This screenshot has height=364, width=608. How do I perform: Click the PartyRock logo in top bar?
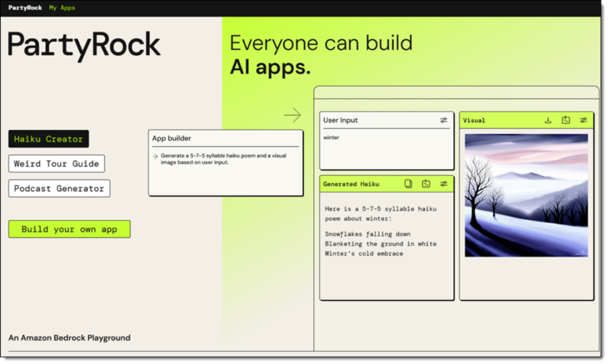point(25,8)
